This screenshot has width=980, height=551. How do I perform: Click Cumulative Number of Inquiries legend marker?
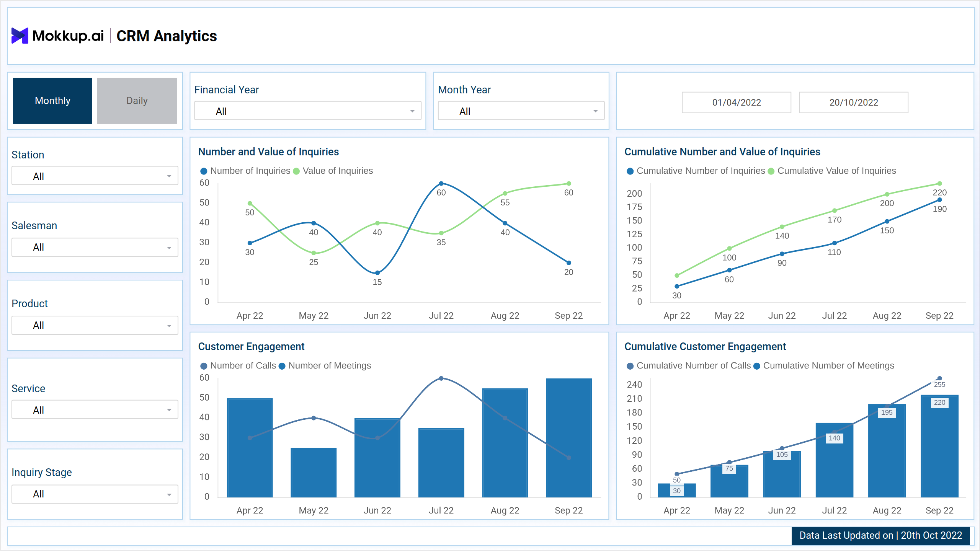point(630,171)
